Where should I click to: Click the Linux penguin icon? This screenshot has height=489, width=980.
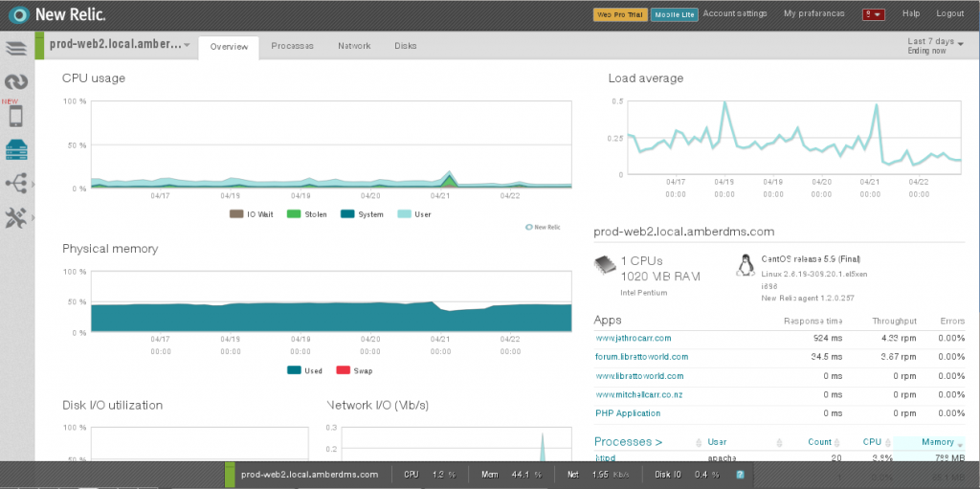coord(745,265)
